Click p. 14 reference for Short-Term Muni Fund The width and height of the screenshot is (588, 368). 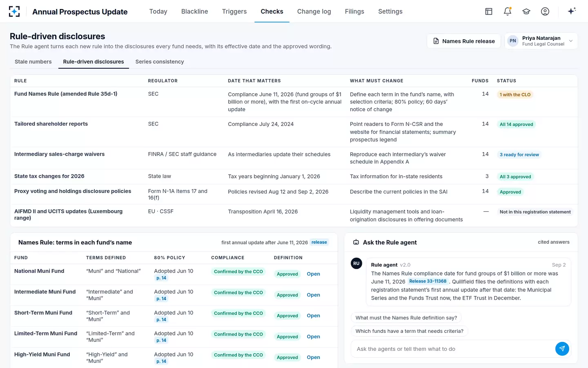(161, 320)
